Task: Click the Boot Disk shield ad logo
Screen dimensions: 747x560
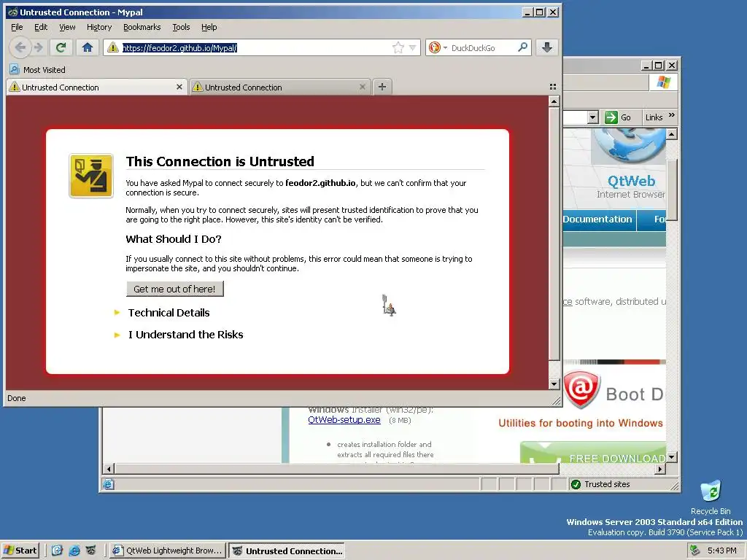Action: [x=581, y=390]
